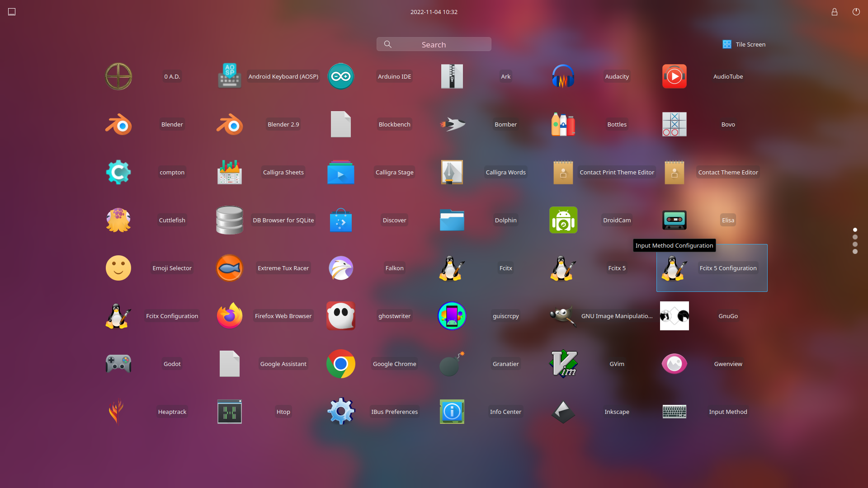The width and height of the screenshot is (868, 488).
Task: Launch the Blender 2.9 icon
Action: [x=230, y=124]
